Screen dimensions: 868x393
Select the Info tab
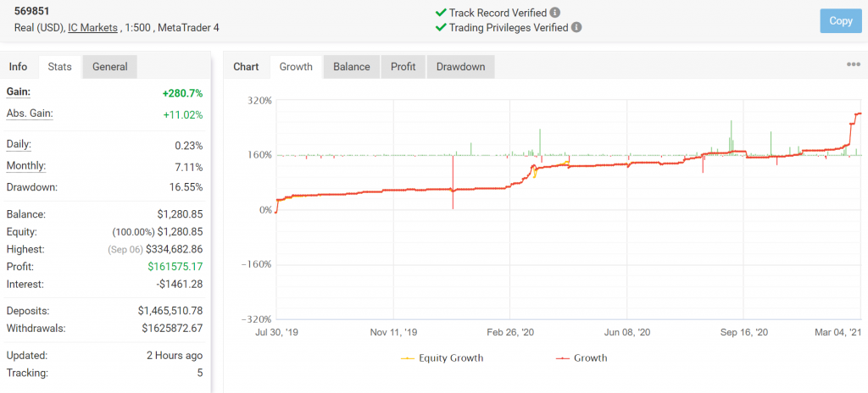[x=18, y=67]
